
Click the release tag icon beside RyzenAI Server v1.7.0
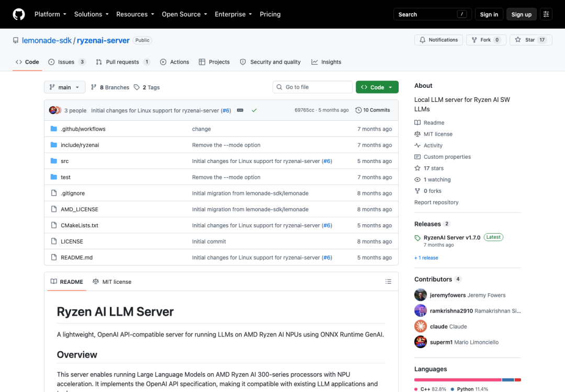click(x=417, y=238)
